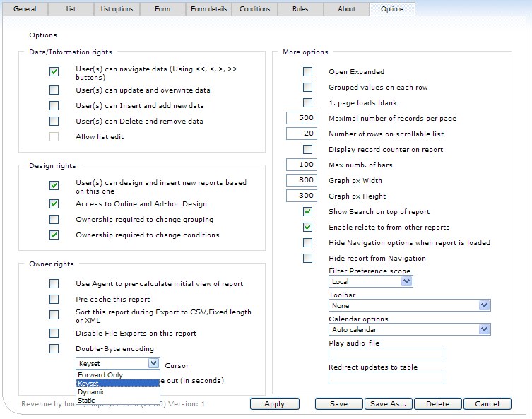
Task: Enable 'User(s) can update and overwrite data' checkbox
Action: [54, 90]
